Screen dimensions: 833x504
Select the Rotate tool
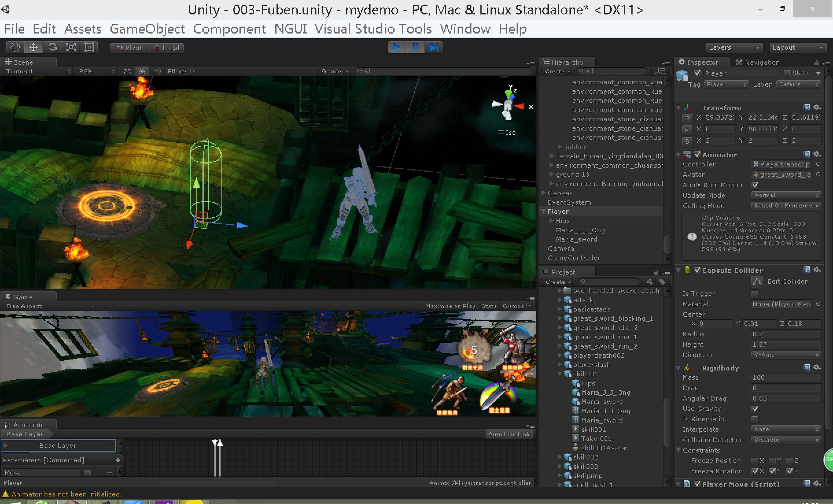(x=52, y=48)
